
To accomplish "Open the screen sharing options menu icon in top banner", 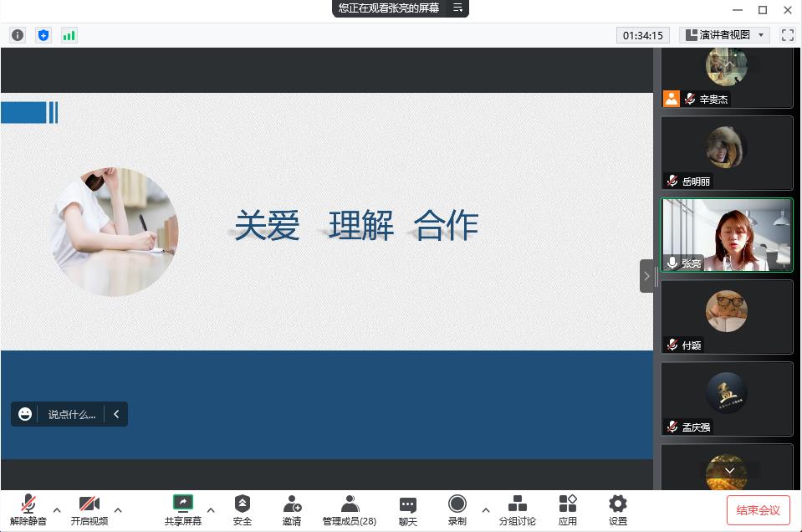I will 457,8.
